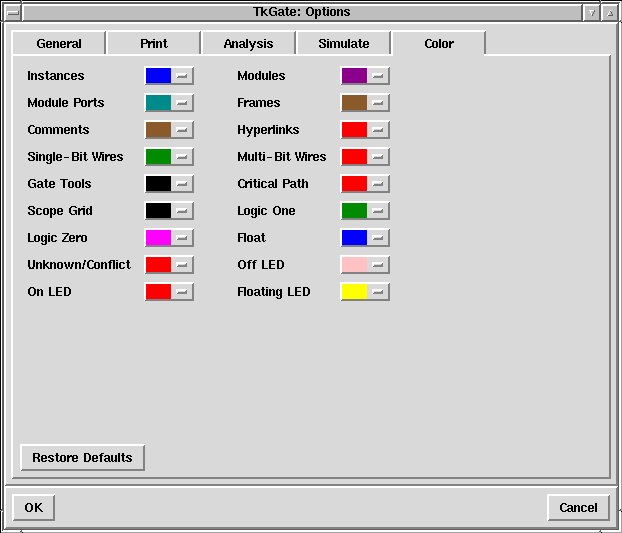Switch to the General tab
The height and width of the screenshot is (533, 622).
click(x=59, y=43)
